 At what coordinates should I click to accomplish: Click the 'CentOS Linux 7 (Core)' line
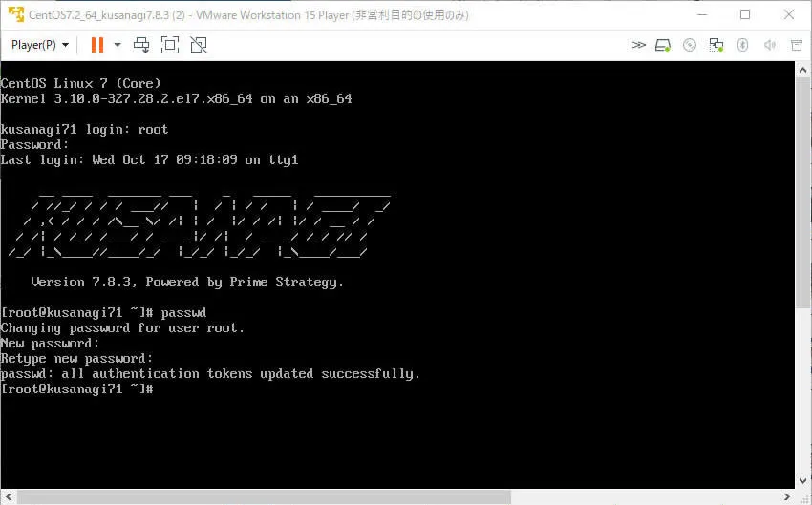pyautogui.click(x=81, y=83)
